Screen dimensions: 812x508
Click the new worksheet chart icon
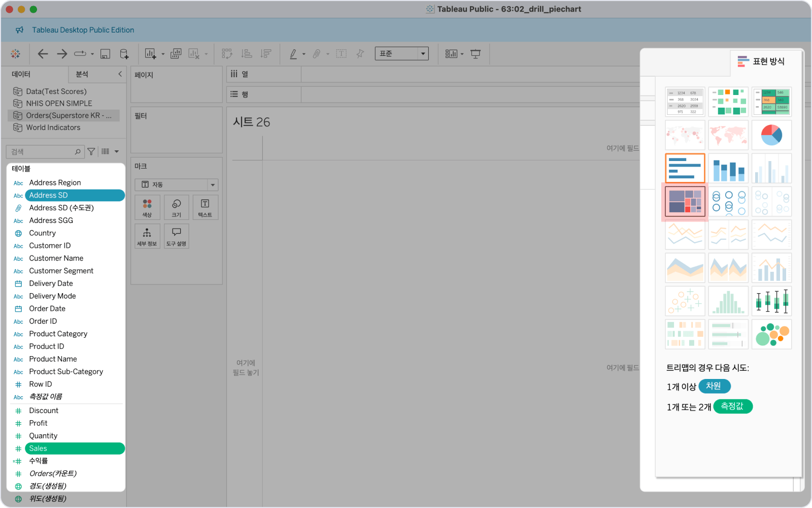point(150,54)
